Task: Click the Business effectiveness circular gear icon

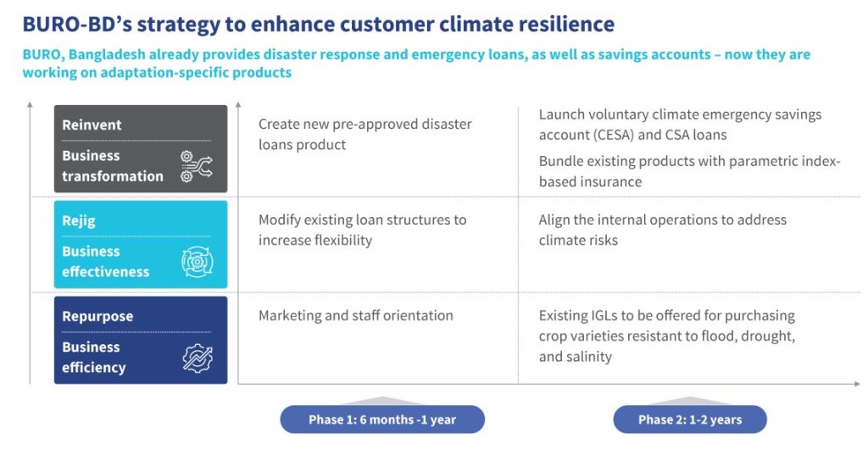Action: tap(197, 262)
